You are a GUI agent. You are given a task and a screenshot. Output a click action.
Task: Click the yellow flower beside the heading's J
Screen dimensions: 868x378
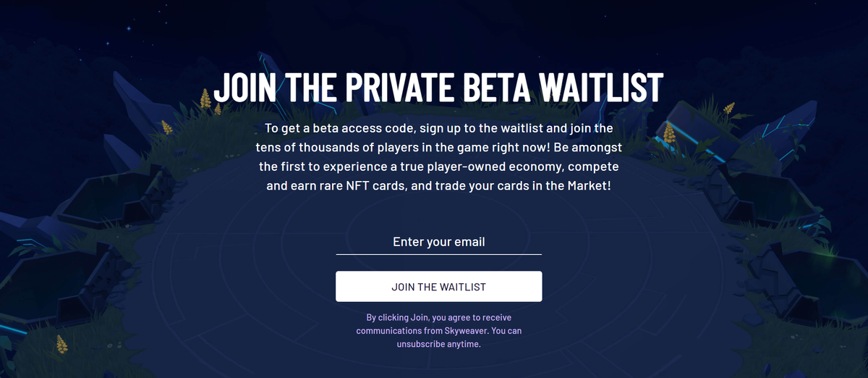click(x=205, y=98)
